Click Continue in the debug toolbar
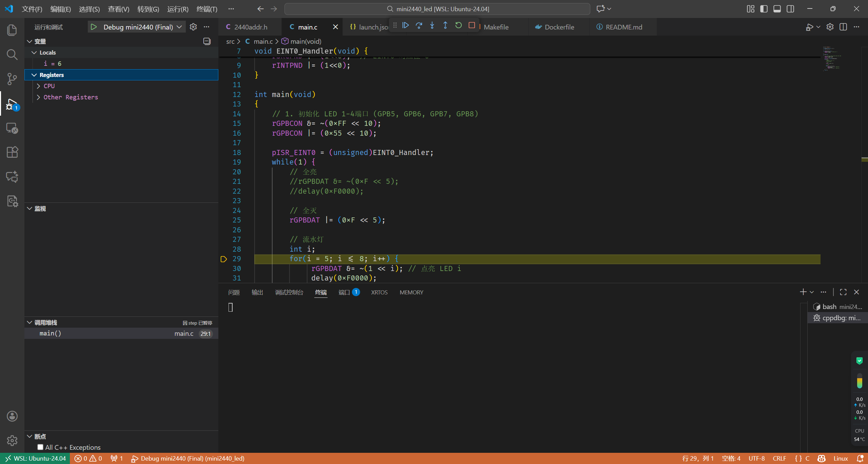This screenshot has width=868, height=464. coord(406,25)
